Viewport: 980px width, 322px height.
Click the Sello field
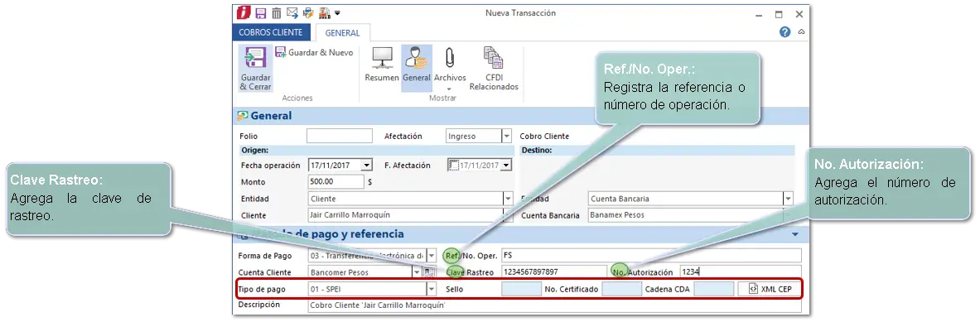pyautogui.click(x=521, y=289)
